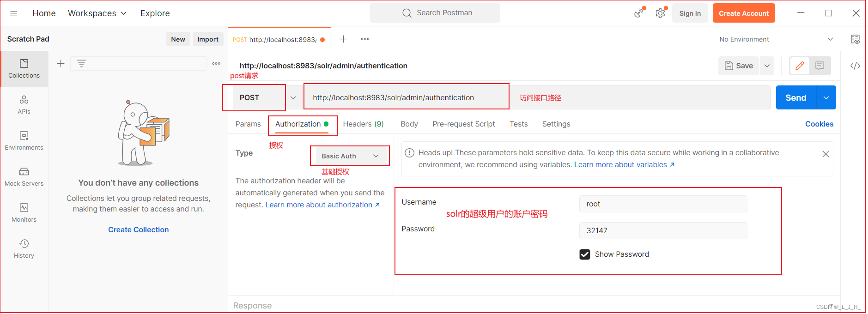This screenshot has width=868, height=314.
Task: Open the Monitors sidebar panel
Action: tap(24, 213)
